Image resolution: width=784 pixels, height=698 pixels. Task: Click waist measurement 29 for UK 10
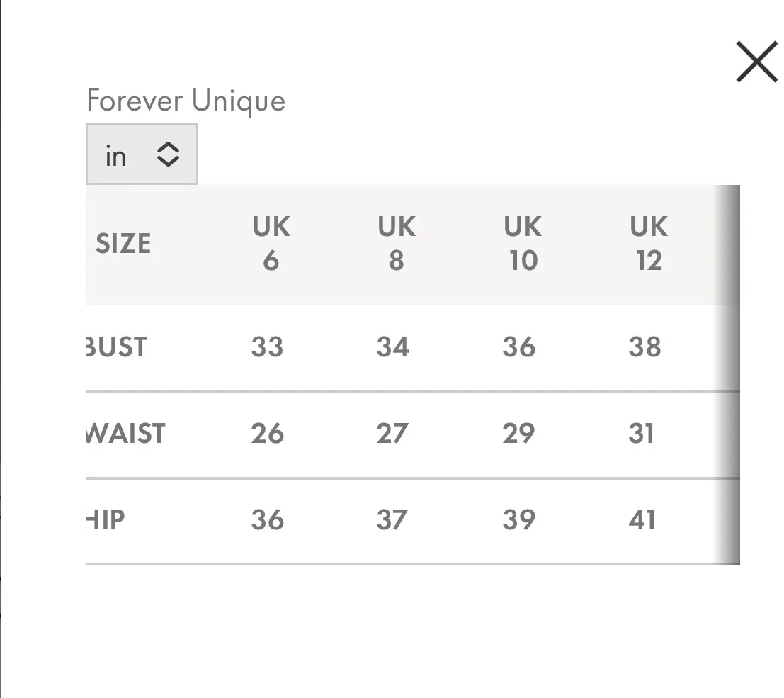coord(518,434)
